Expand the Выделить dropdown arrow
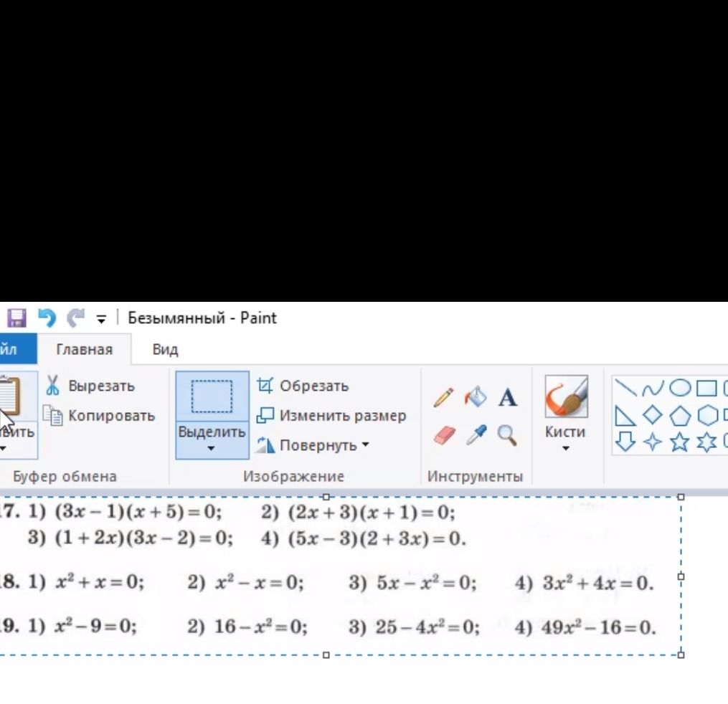 tap(212, 448)
